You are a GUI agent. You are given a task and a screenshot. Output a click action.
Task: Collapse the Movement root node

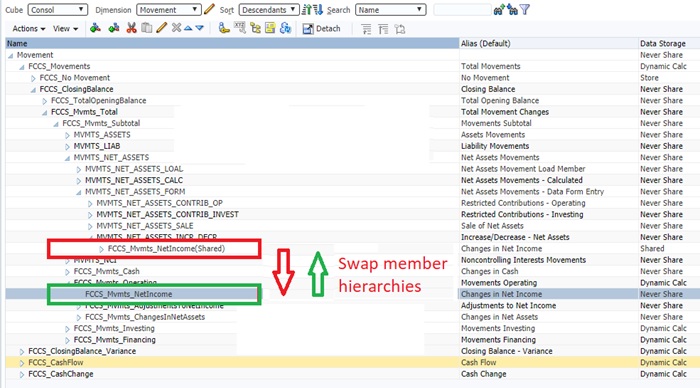coord(10,55)
